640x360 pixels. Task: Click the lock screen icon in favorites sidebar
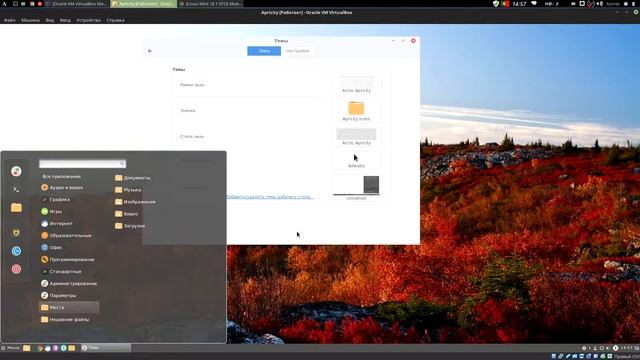(16, 233)
